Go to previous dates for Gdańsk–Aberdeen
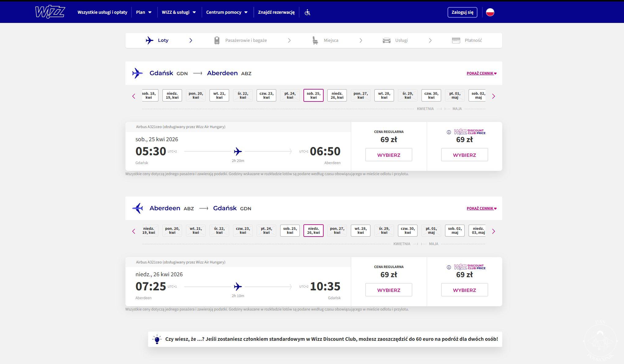 tap(134, 96)
